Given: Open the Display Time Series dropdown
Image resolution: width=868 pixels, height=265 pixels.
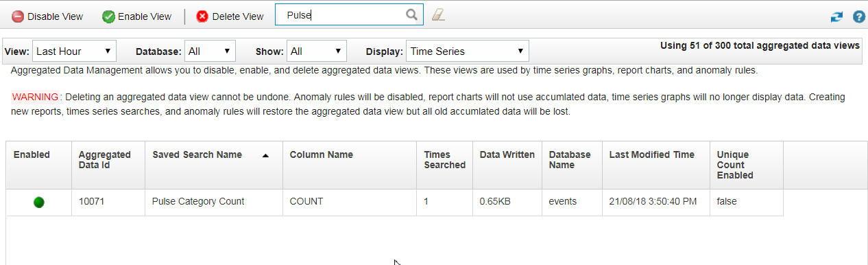Looking at the screenshot, I should point(468,51).
